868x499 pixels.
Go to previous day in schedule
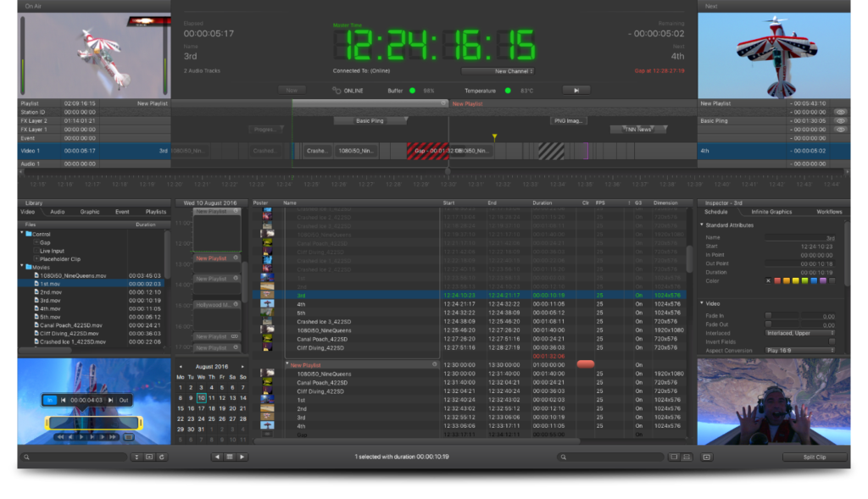217,457
